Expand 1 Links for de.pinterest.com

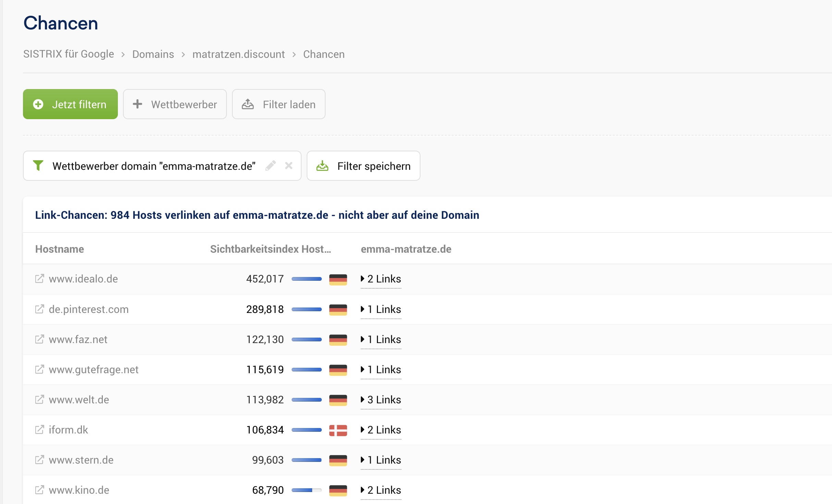coord(381,309)
